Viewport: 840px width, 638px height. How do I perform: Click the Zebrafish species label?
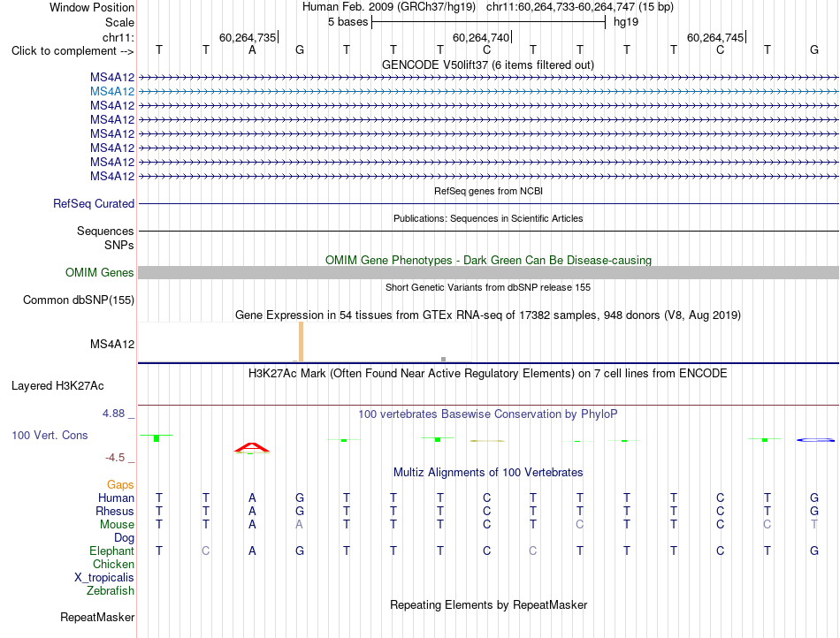[111, 591]
